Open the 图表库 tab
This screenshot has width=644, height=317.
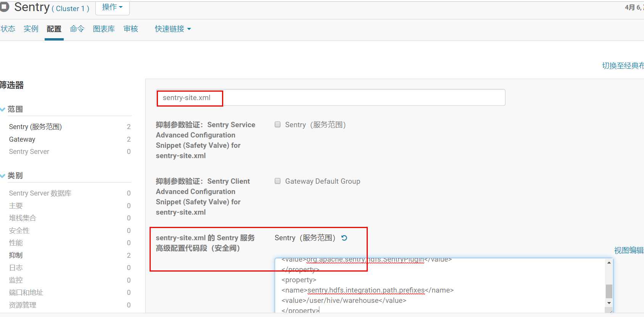pos(104,29)
